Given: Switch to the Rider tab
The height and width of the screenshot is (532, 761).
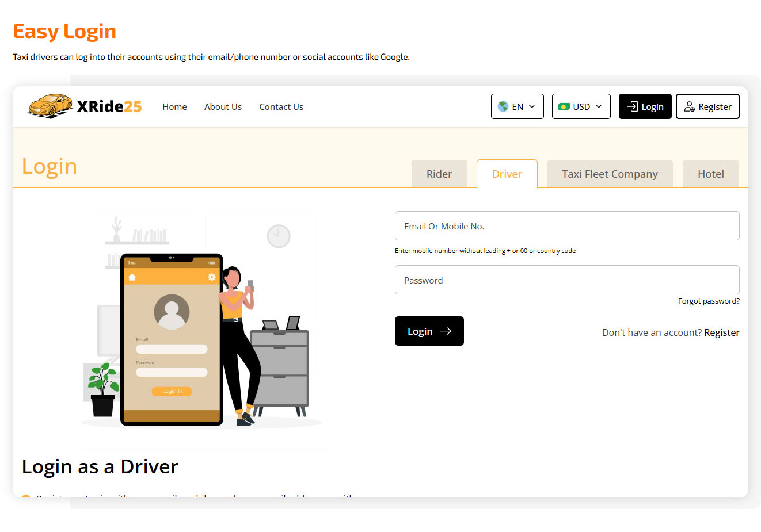Looking at the screenshot, I should [439, 174].
